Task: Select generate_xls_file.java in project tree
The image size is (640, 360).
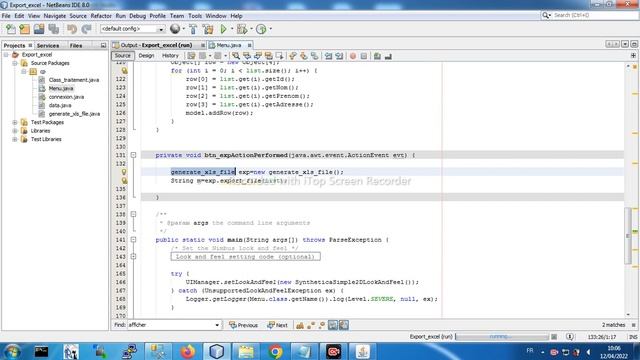Action: tap(74, 114)
